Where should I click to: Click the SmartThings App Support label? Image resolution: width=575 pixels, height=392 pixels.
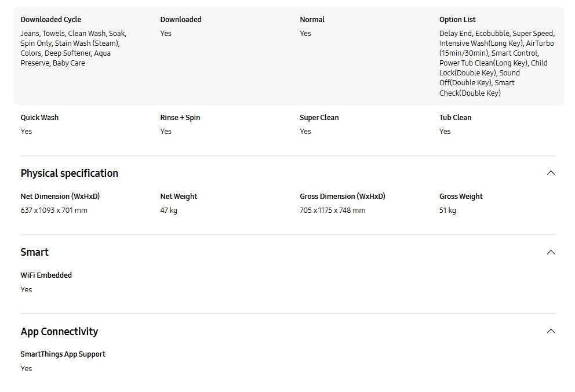(63, 354)
